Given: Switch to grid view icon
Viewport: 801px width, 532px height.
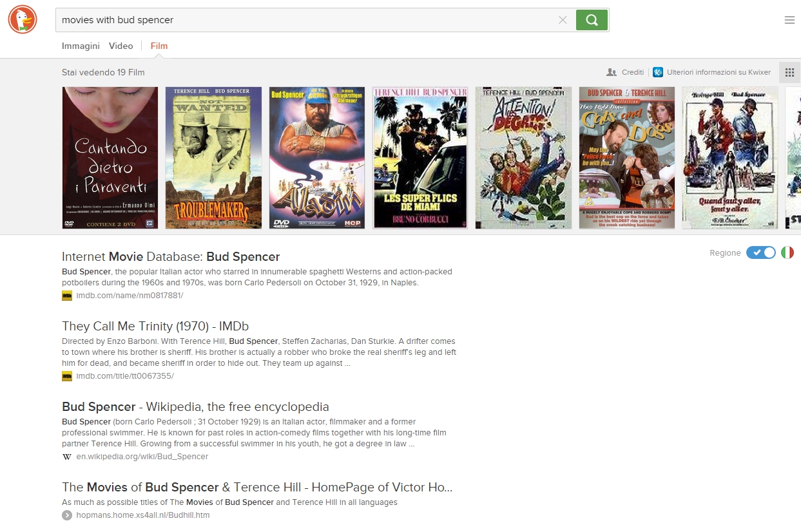Looking at the screenshot, I should [x=789, y=73].
